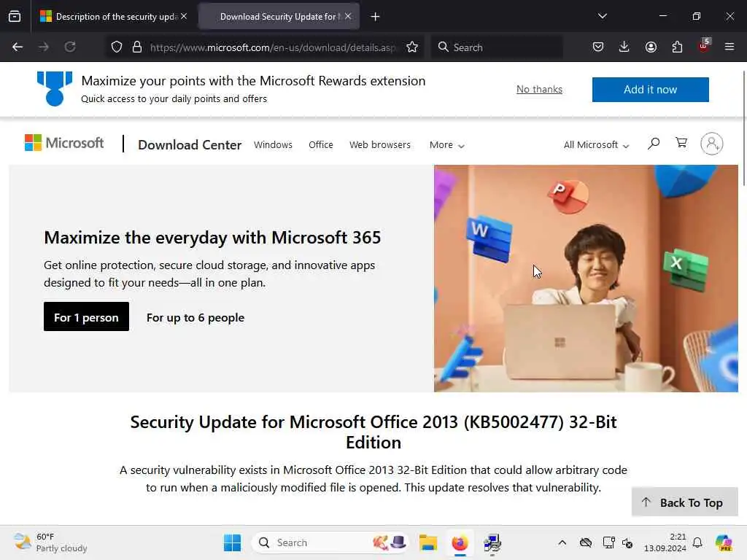
Task: Click the Microsoft 365 hero image
Action: click(x=586, y=278)
